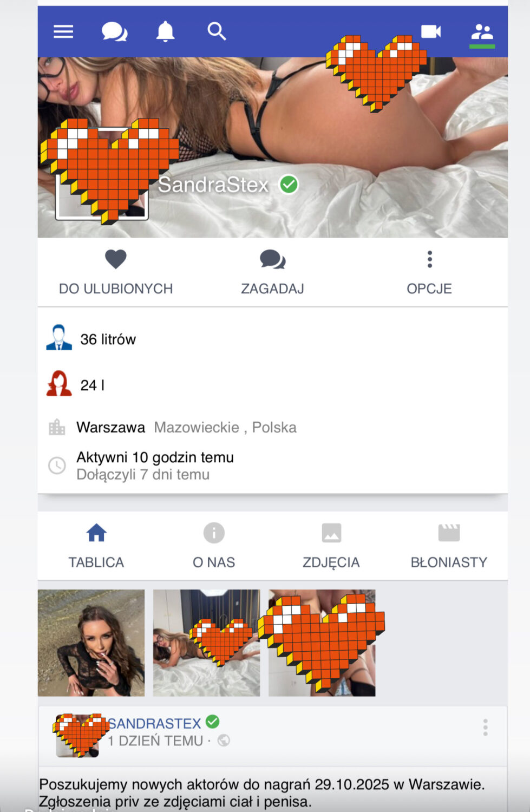Open the second gallery thumbnail
The width and height of the screenshot is (530, 812).
(x=206, y=643)
